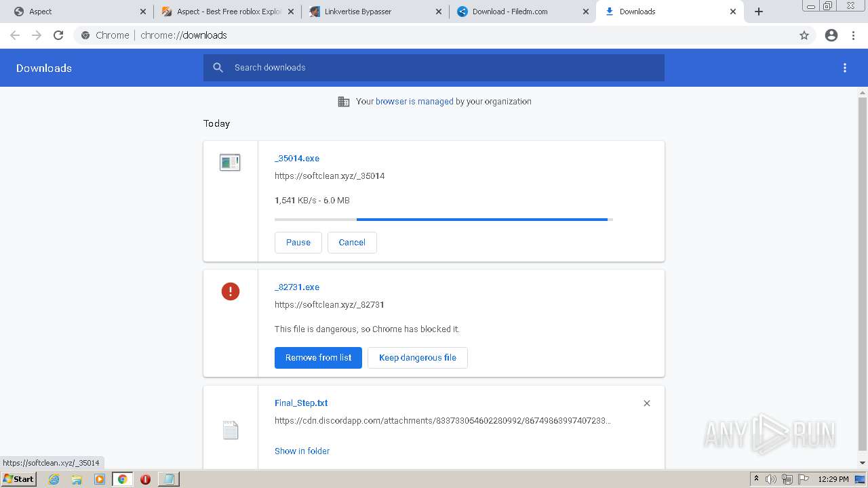Image resolution: width=868 pixels, height=488 pixels.
Task: Open the red security taskbar icon
Action: 145,479
